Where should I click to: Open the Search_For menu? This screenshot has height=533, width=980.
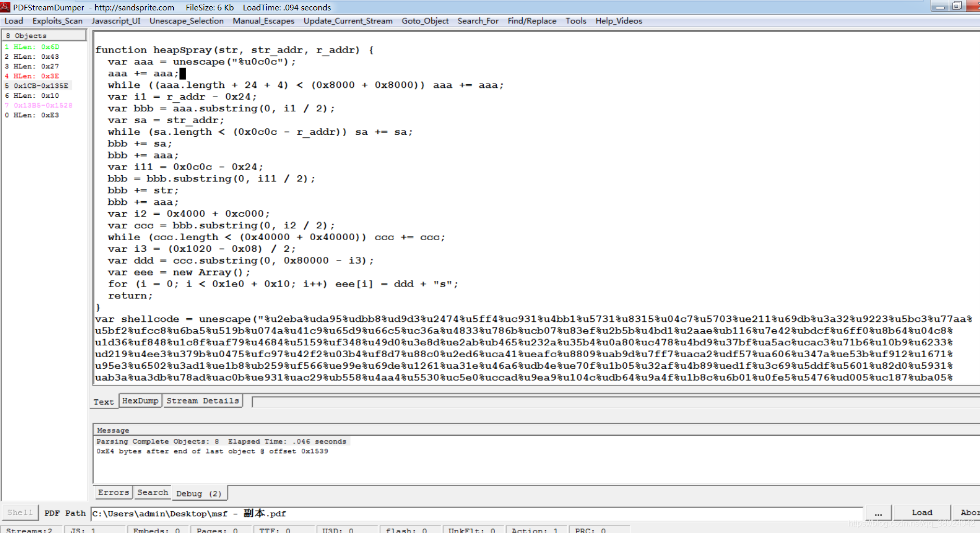click(x=478, y=21)
